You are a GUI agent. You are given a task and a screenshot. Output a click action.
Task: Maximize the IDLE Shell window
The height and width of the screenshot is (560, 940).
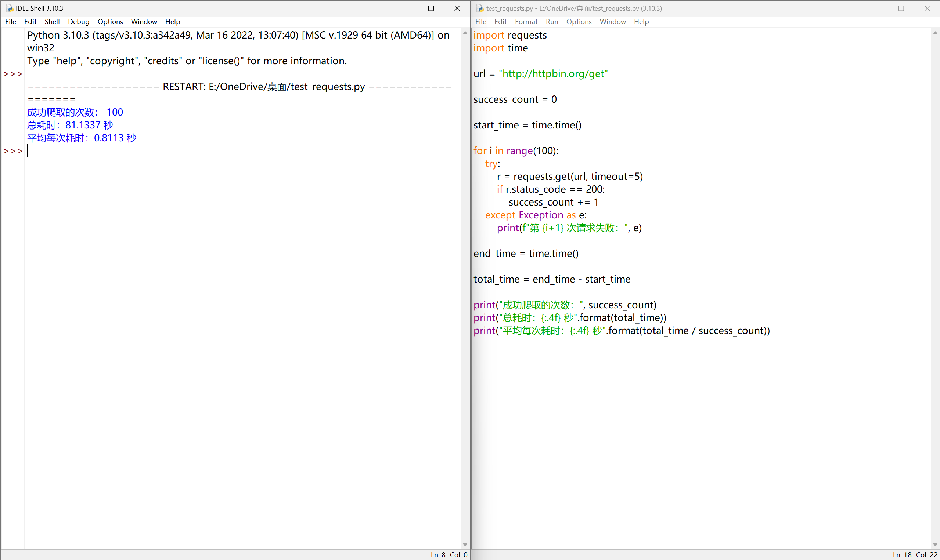[x=431, y=8]
